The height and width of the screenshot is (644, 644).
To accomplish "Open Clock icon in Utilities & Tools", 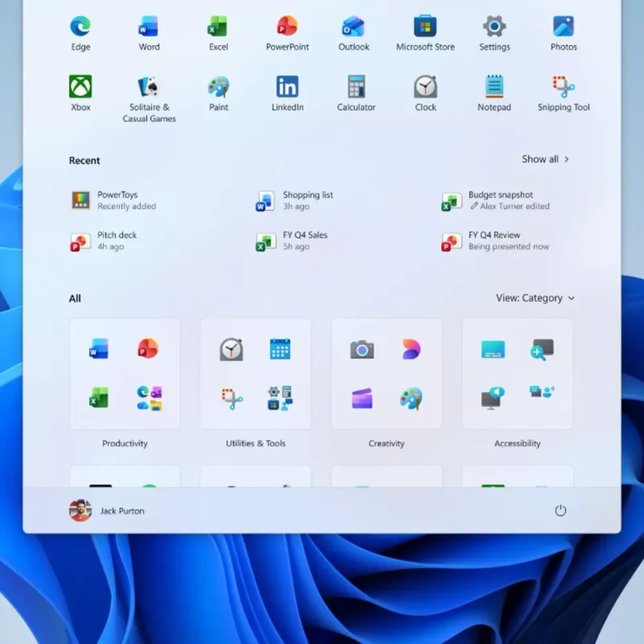I will [231, 349].
